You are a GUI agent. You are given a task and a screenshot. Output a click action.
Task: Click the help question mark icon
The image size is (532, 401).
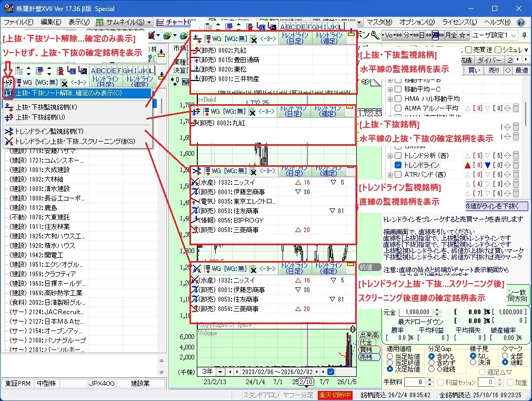coord(520,23)
